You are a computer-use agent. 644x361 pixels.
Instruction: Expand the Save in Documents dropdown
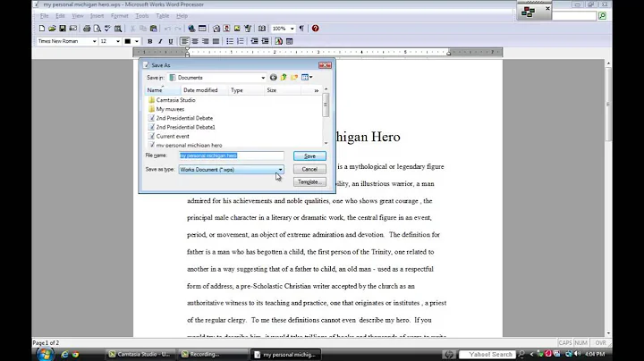pyautogui.click(x=263, y=78)
